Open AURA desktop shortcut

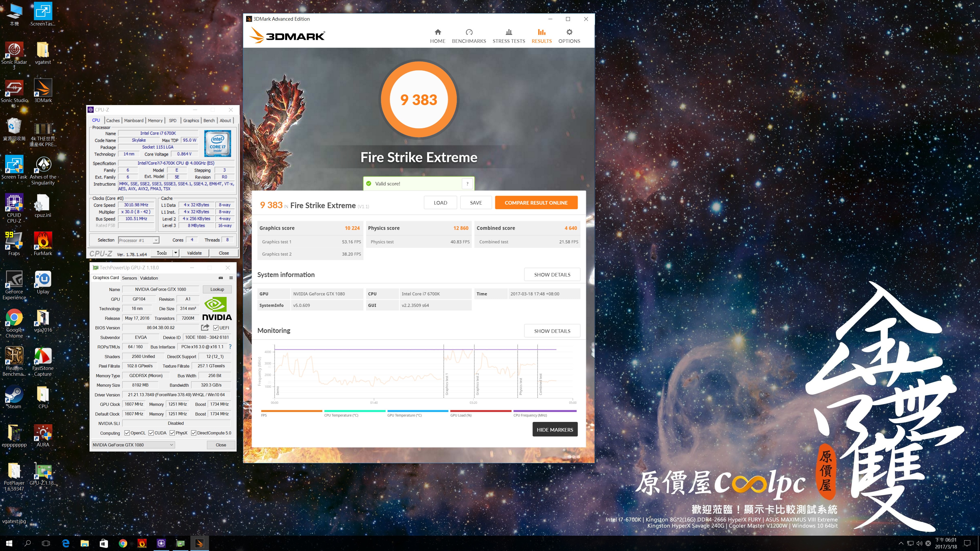(x=43, y=435)
